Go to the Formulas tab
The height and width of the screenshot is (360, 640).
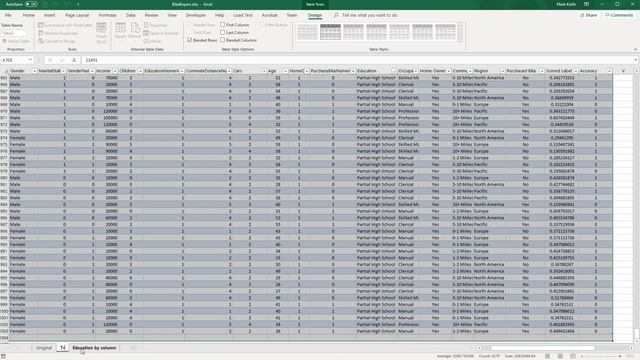click(x=107, y=15)
